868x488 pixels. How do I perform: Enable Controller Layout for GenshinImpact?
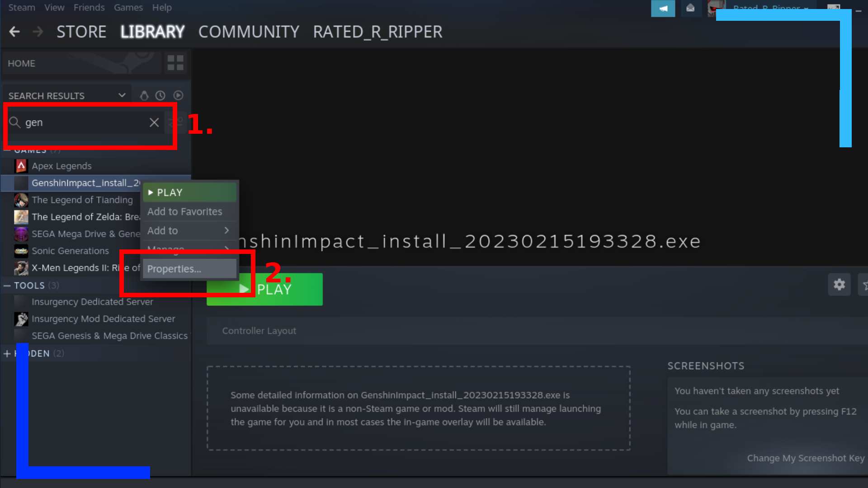point(259,330)
